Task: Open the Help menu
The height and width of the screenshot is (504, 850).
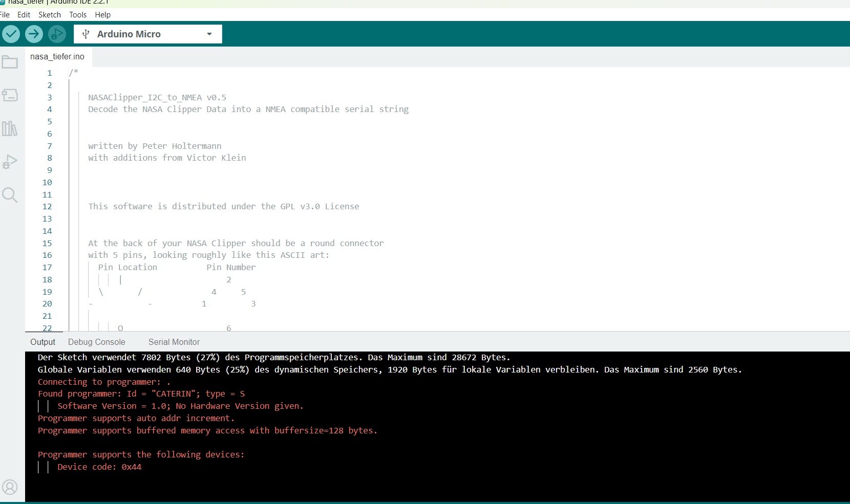Action: point(102,15)
